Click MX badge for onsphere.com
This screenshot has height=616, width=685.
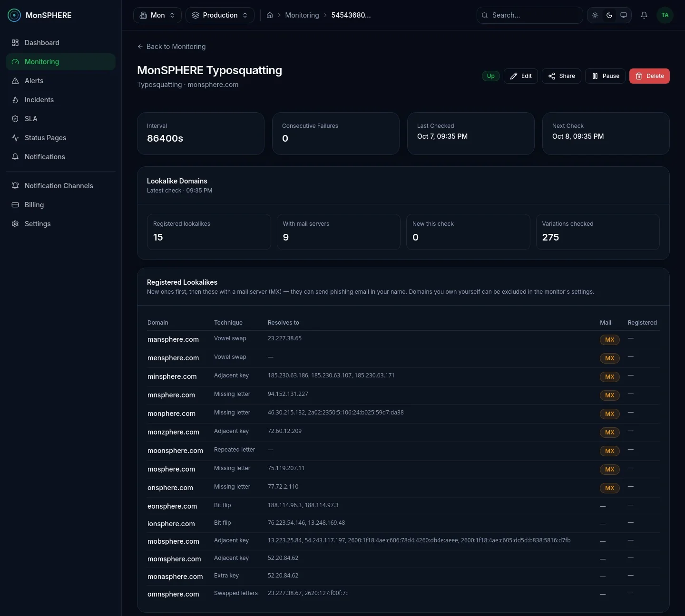click(610, 488)
